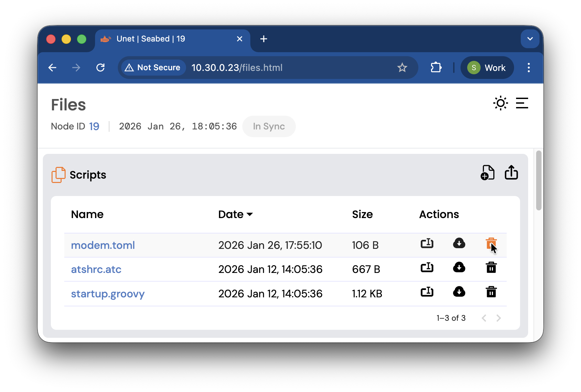
Task: Upload a file to Scripts
Action: click(511, 173)
